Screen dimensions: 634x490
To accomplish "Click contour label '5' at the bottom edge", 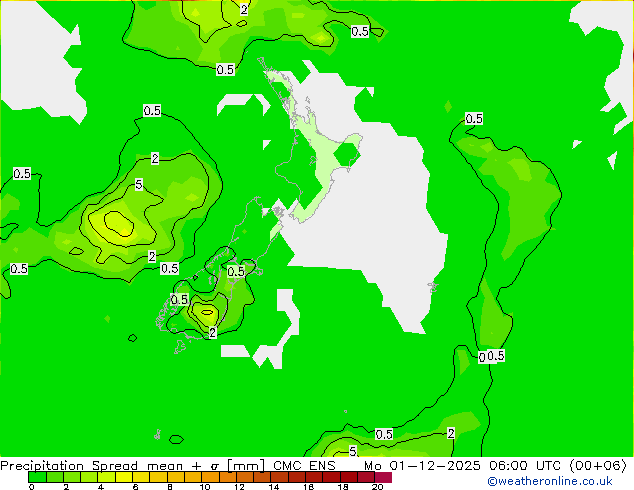I will (x=353, y=451).
